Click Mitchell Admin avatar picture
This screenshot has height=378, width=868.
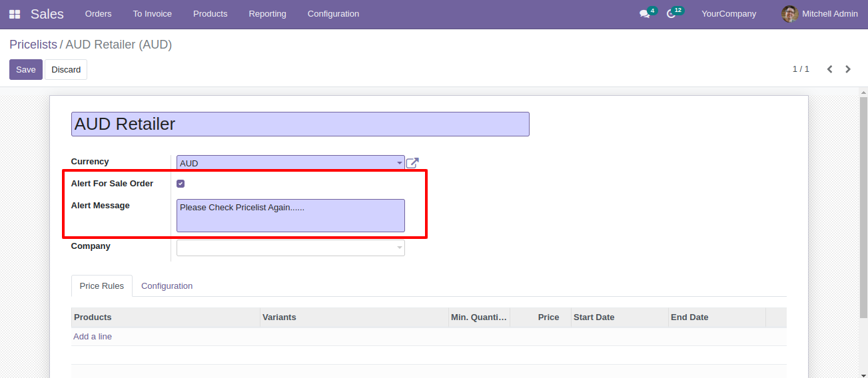point(789,14)
